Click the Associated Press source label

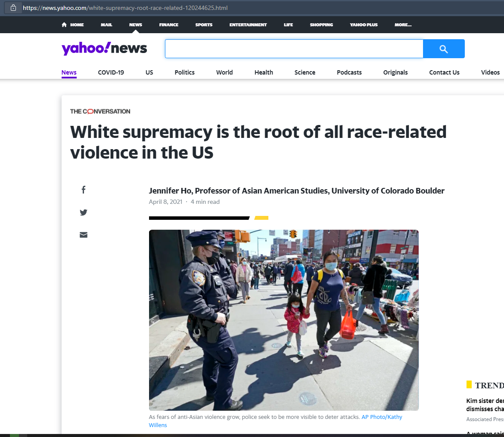pyautogui.click(x=485, y=419)
